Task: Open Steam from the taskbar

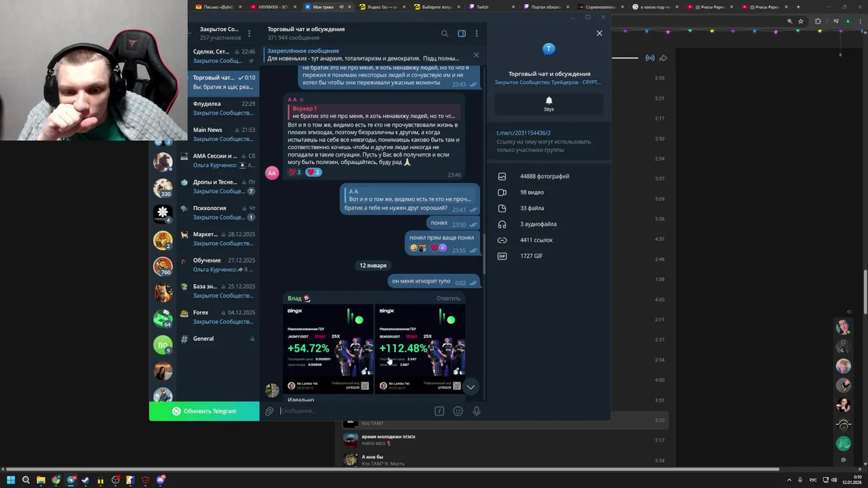Action: [x=85, y=480]
